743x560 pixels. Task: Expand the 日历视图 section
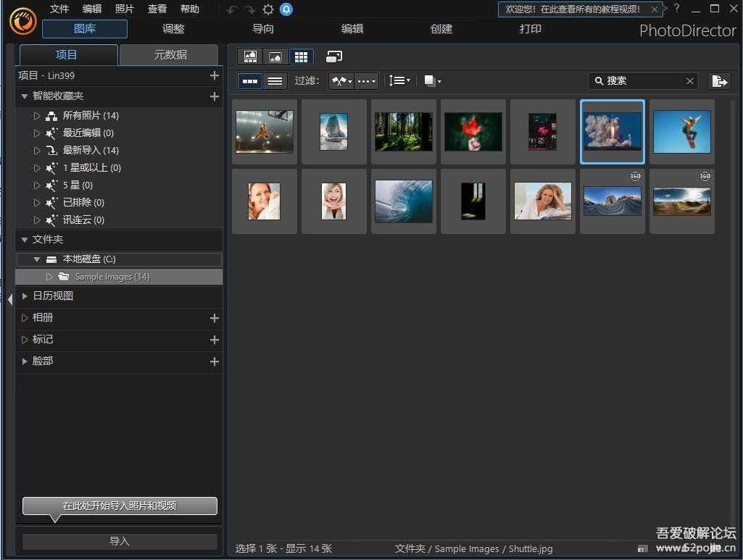click(x=52, y=296)
